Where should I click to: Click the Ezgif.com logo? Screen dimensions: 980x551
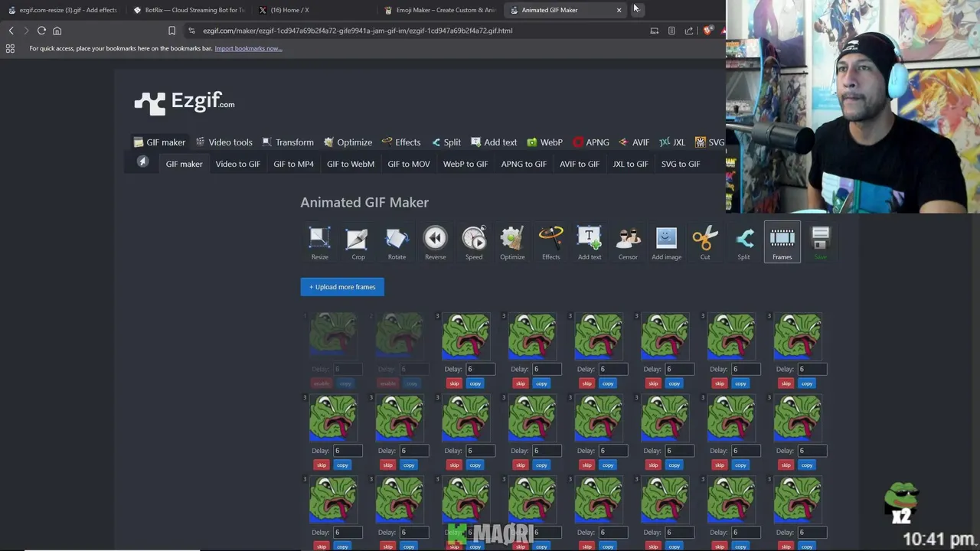[185, 103]
